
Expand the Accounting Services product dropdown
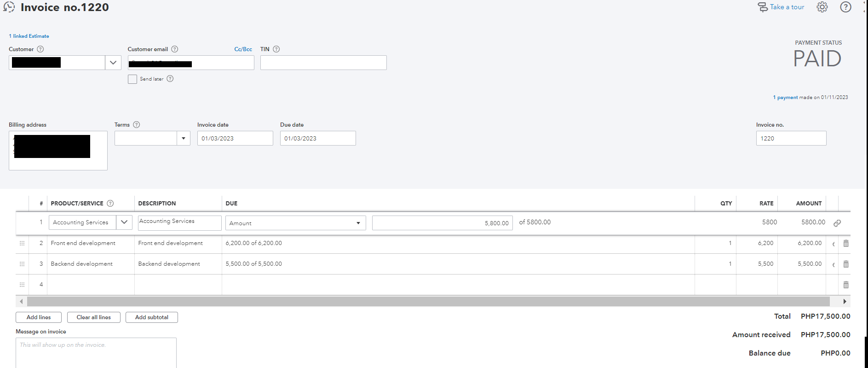(124, 222)
